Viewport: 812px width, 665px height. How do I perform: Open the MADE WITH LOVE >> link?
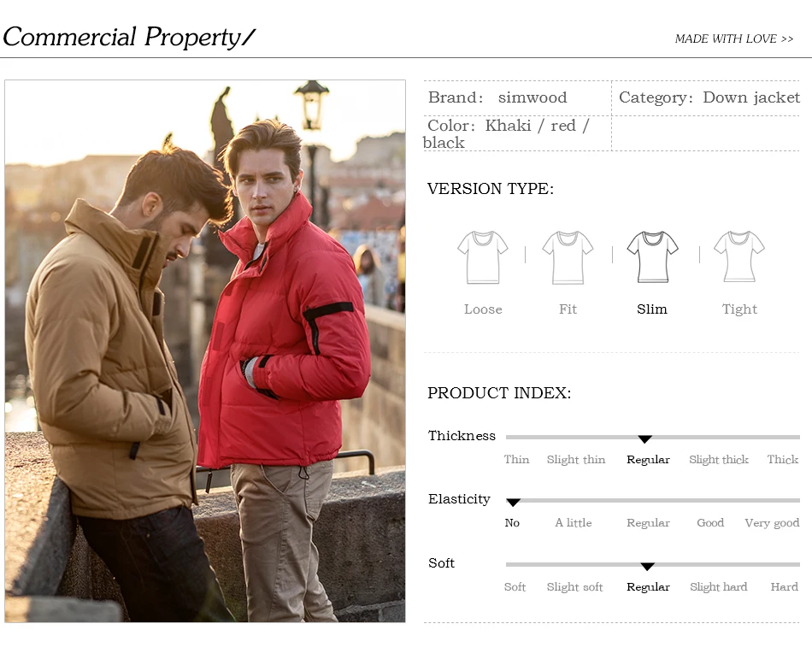(x=734, y=38)
